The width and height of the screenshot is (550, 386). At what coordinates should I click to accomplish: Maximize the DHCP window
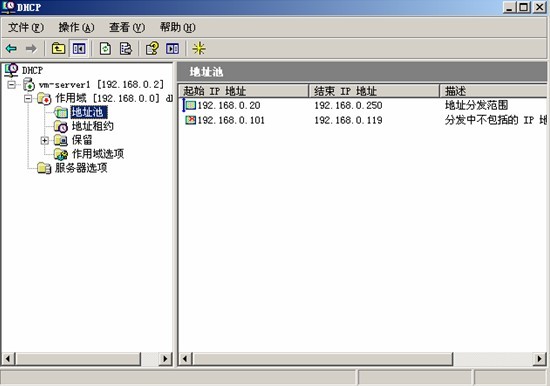click(524, 7)
